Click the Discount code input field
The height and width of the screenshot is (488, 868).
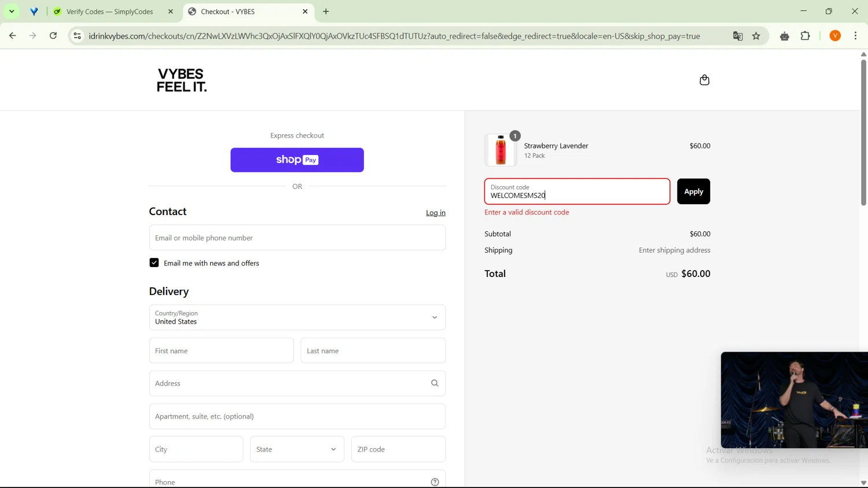point(577,191)
